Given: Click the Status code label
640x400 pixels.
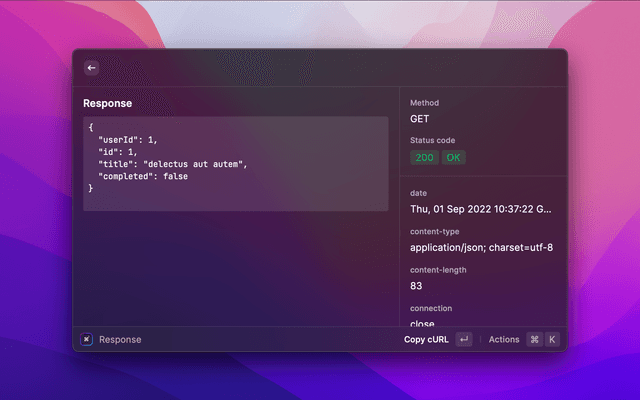Looking at the screenshot, I should [x=432, y=140].
